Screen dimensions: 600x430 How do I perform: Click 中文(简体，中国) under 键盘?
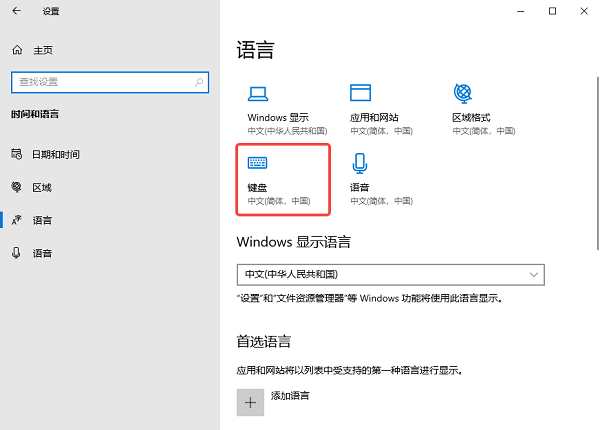[279, 201]
